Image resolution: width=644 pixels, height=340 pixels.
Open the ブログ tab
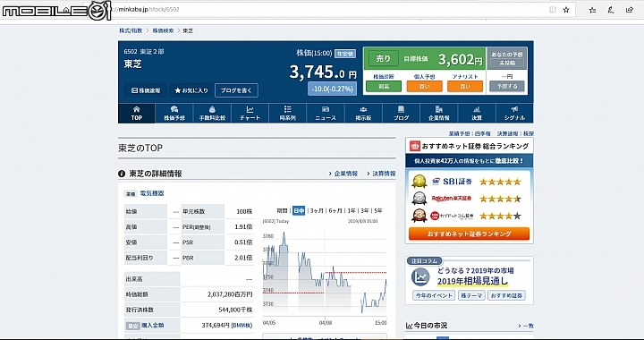402,114
